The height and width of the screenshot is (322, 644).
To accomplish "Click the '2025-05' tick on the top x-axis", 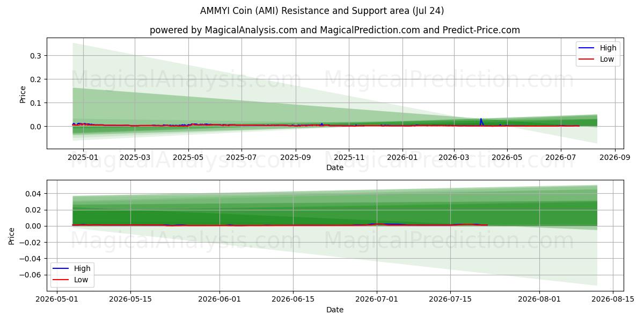I will 188,158.
